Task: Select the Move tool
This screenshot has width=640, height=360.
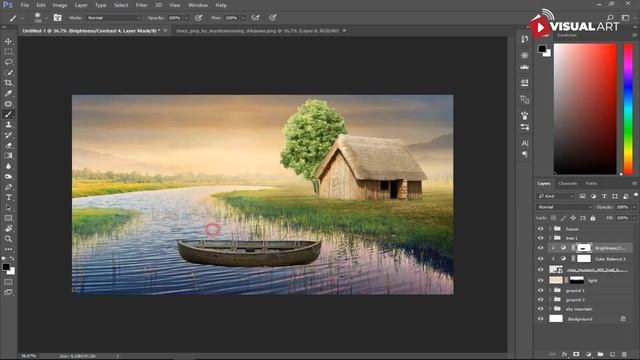Action: click(x=8, y=41)
